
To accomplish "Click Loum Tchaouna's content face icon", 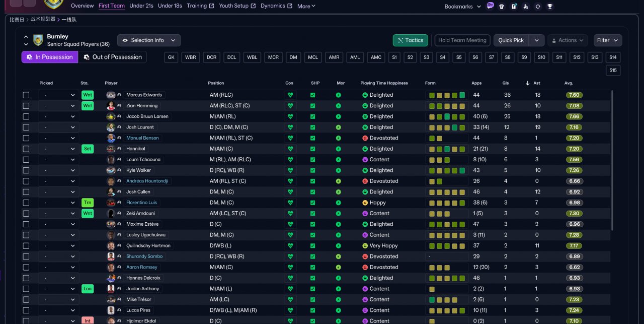I will 365,160.
